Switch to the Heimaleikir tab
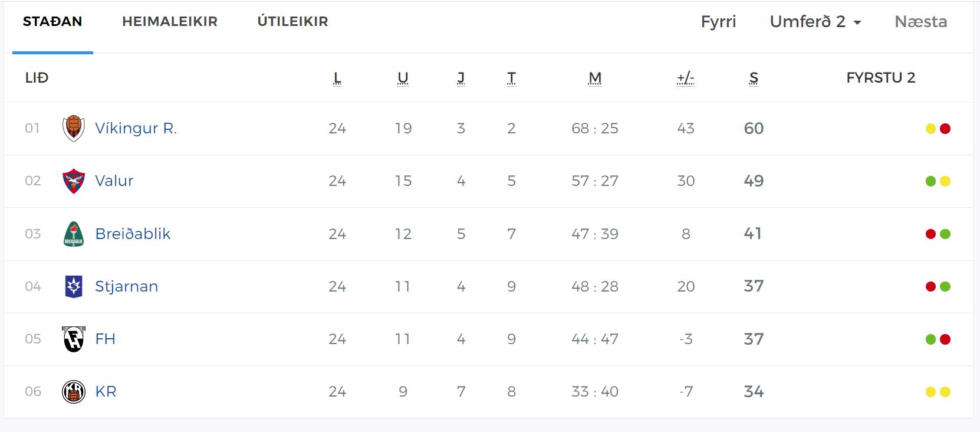Image resolution: width=980 pixels, height=432 pixels. click(x=170, y=22)
